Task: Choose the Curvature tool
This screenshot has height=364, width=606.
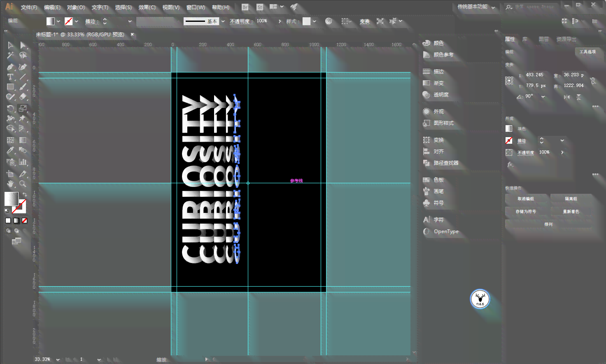Action: click(23, 67)
